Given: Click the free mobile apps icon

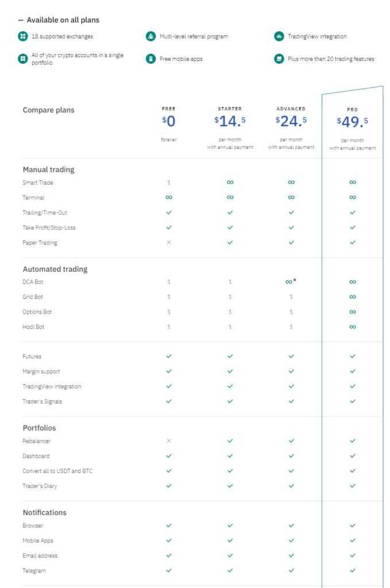Looking at the screenshot, I should coord(150,59).
